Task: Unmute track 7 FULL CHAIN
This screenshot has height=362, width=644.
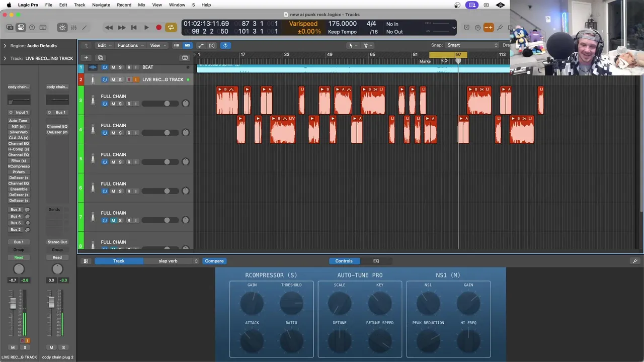Action: [113, 220]
